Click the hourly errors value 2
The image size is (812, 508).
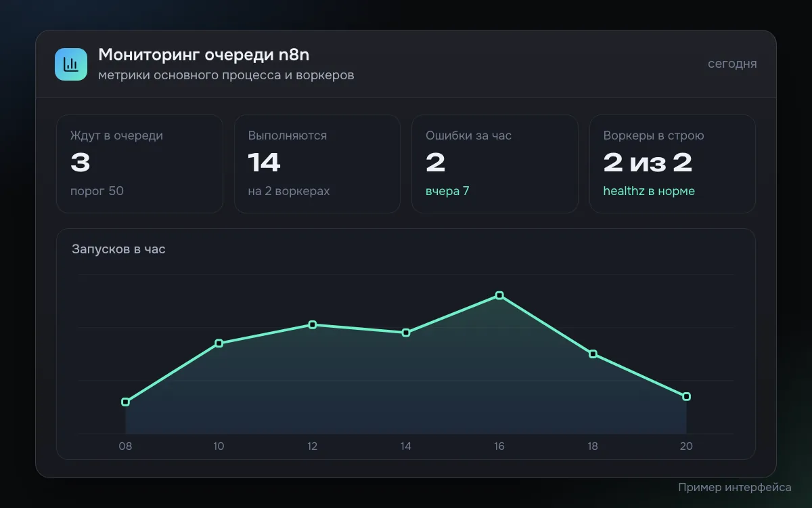pos(435,163)
